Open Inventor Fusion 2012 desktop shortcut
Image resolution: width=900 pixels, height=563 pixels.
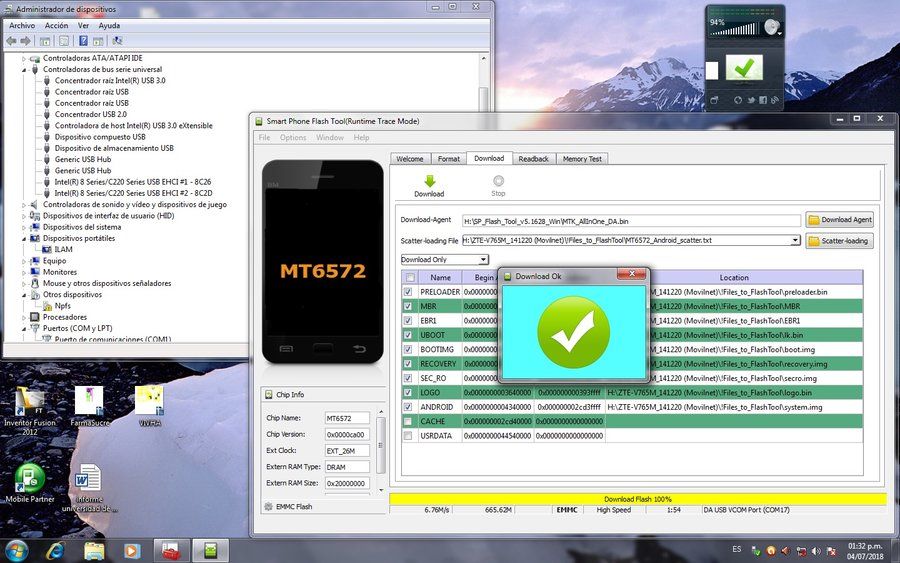(x=30, y=411)
